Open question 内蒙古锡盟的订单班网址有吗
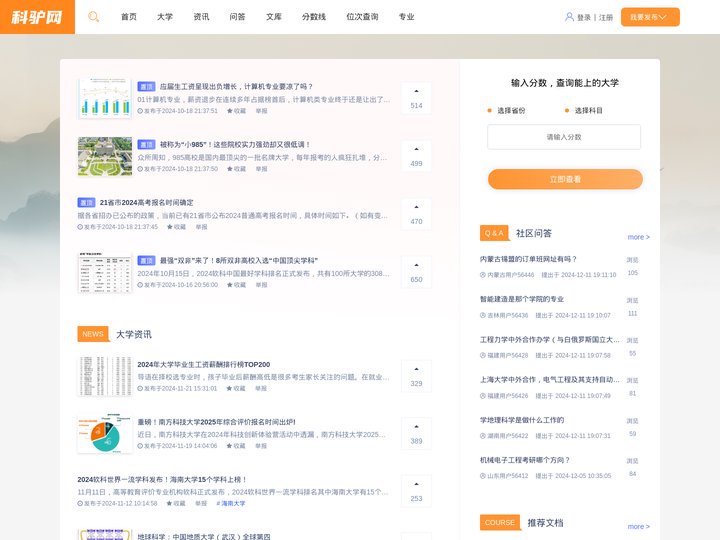The height and width of the screenshot is (540, 720). point(528,259)
